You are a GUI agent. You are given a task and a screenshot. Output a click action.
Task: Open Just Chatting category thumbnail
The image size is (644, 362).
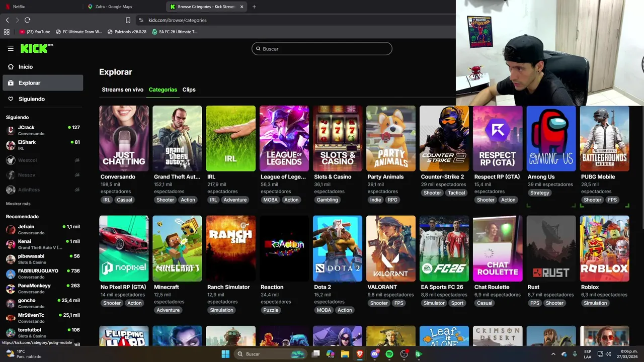124,138
